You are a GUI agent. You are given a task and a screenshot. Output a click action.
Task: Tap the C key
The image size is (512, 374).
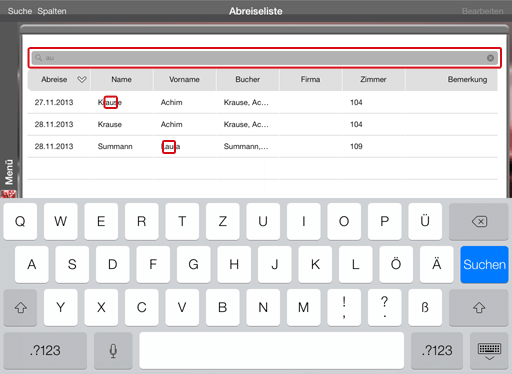pyautogui.click(x=142, y=307)
